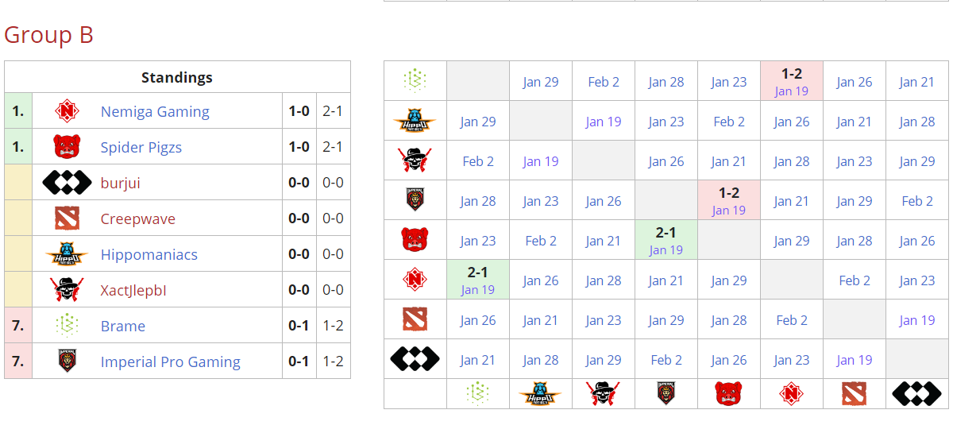
Task: Click the Creepwave logo in standings
Action: pyautogui.click(x=67, y=218)
